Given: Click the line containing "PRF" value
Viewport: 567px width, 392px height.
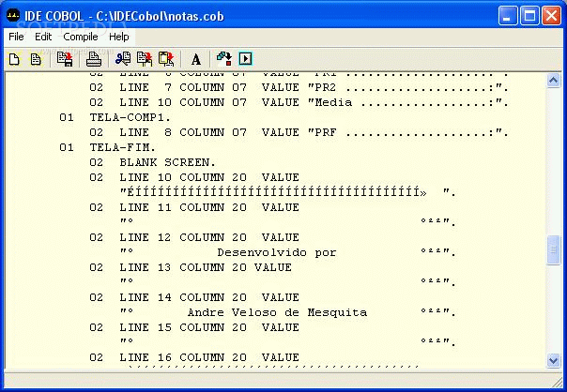Looking at the screenshot, I should 299,132.
